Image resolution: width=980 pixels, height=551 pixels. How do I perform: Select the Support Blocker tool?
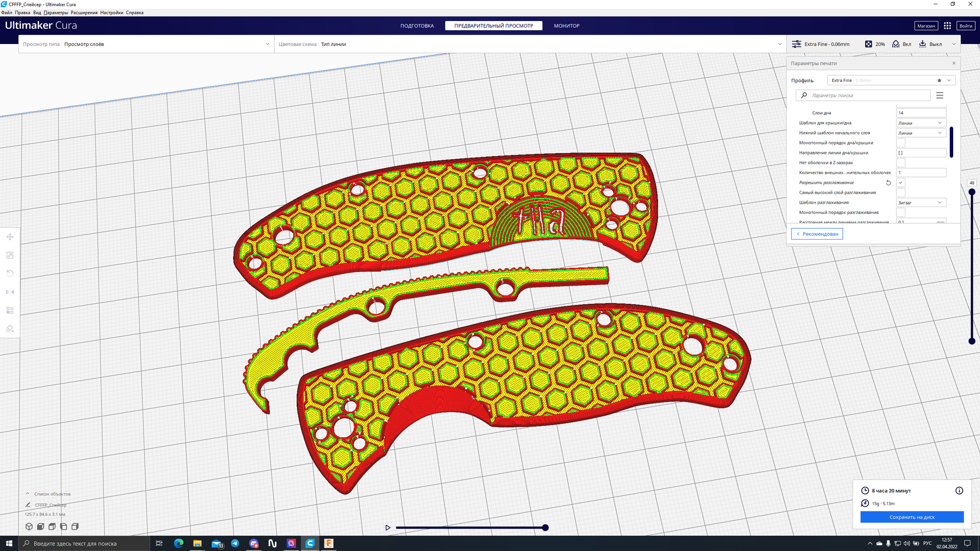(x=10, y=329)
